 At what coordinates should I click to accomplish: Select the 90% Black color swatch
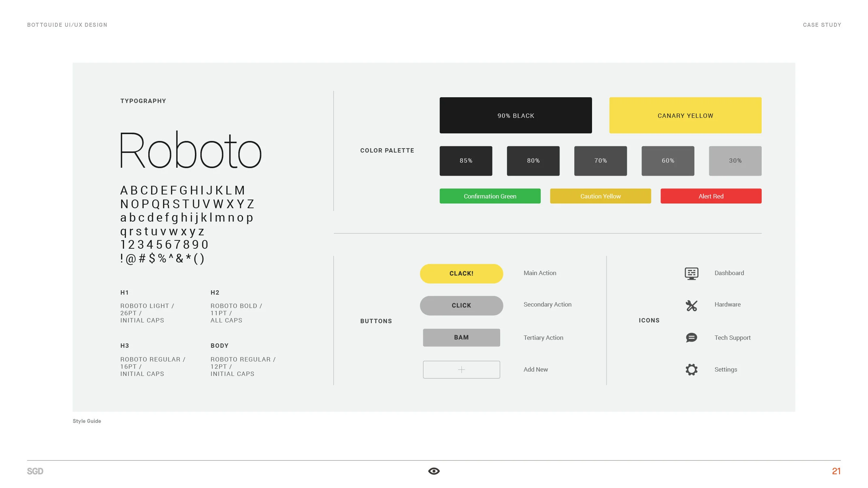pos(515,115)
